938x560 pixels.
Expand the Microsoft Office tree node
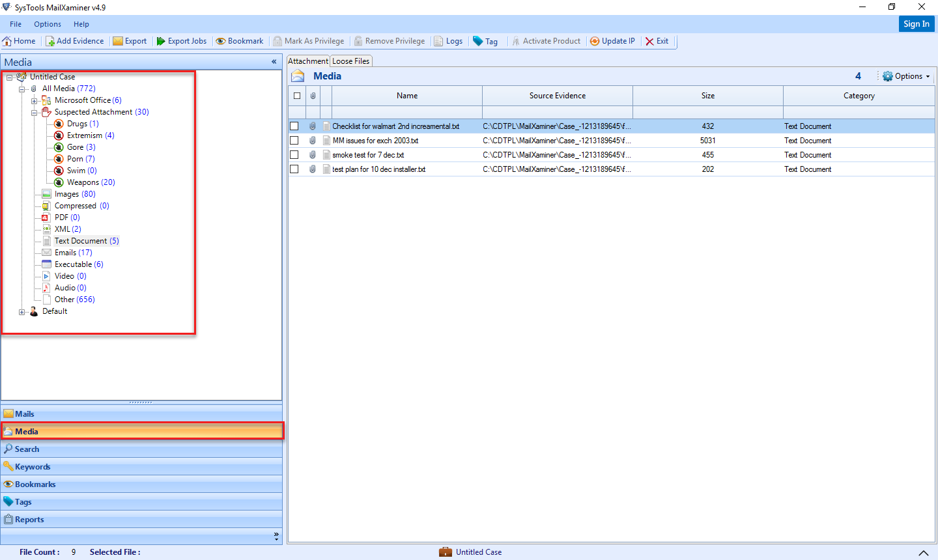[x=35, y=100]
